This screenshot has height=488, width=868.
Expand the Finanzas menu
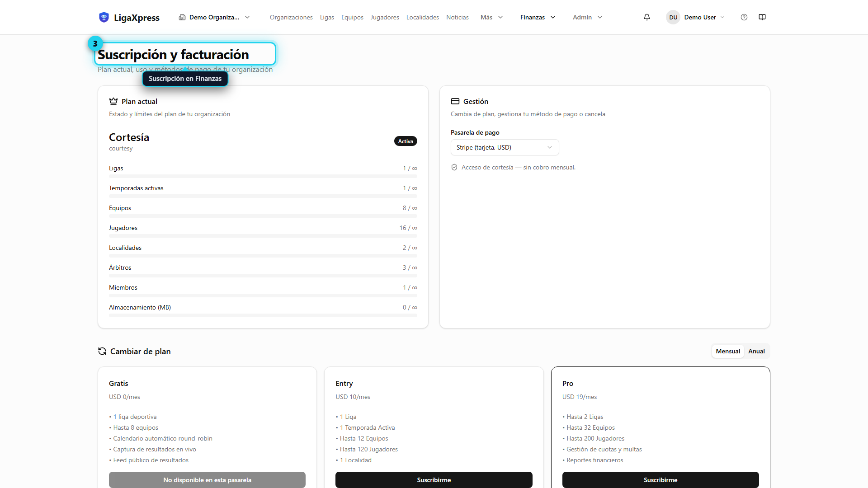[x=538, y=17]
